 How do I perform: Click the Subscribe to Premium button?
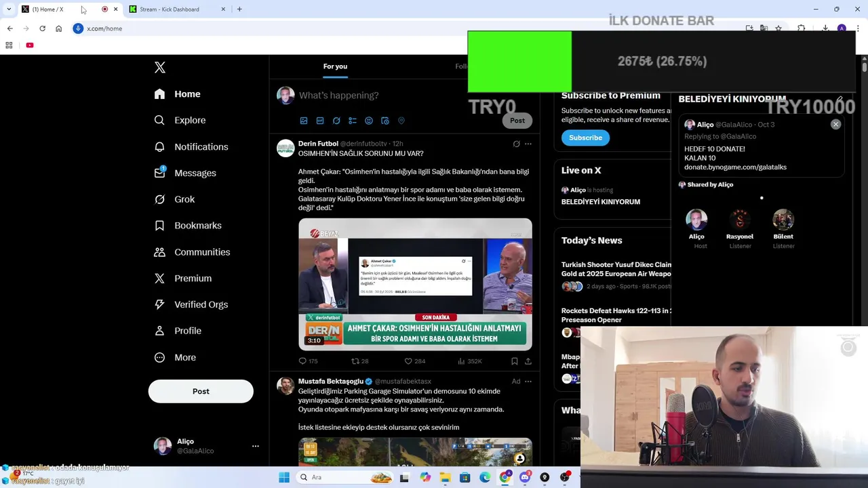pos(585,138)
